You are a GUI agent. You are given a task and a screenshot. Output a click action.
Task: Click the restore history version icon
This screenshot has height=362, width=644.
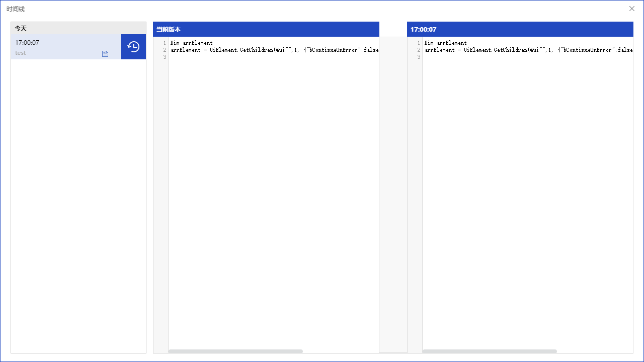(x=133, y=47)
